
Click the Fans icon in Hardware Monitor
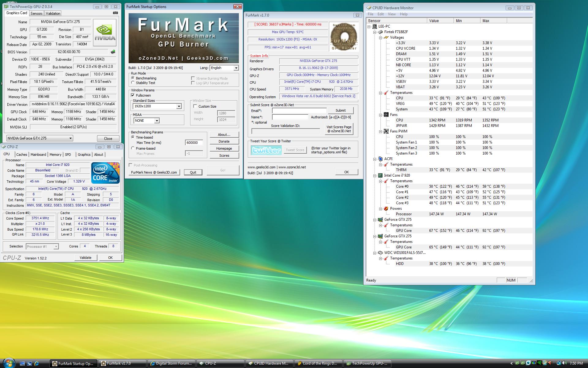386,115
